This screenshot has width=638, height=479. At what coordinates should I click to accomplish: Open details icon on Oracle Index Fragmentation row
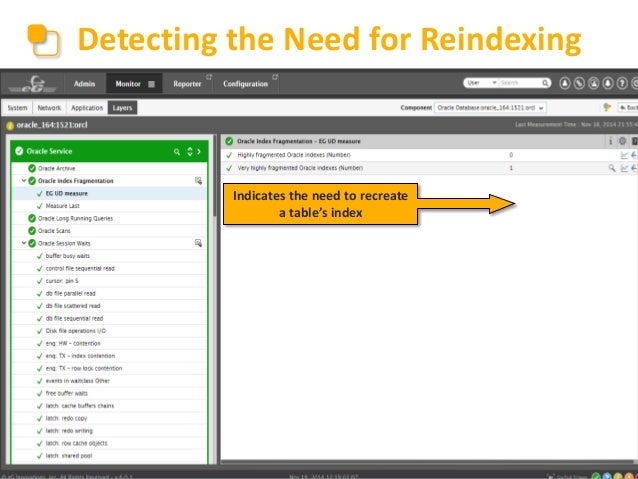(198, 181)
